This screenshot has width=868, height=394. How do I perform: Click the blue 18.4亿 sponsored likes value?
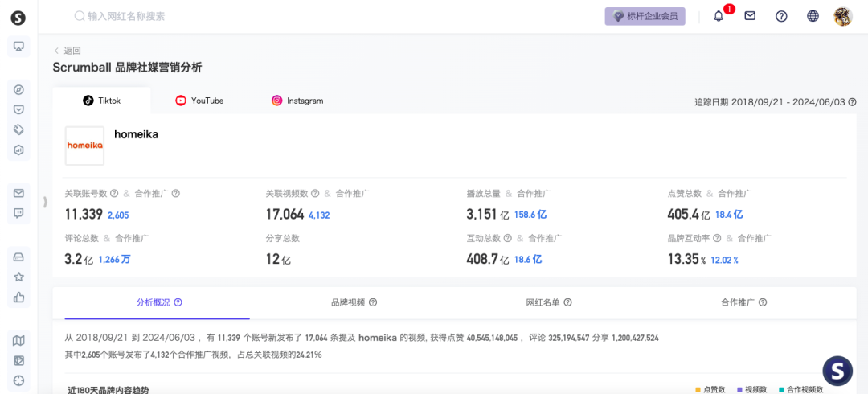(729, 215)
